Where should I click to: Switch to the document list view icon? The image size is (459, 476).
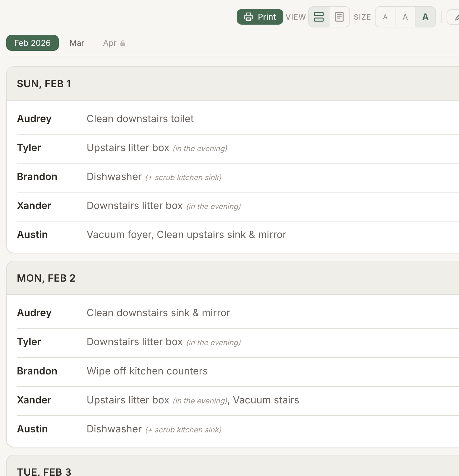(339, 17)
